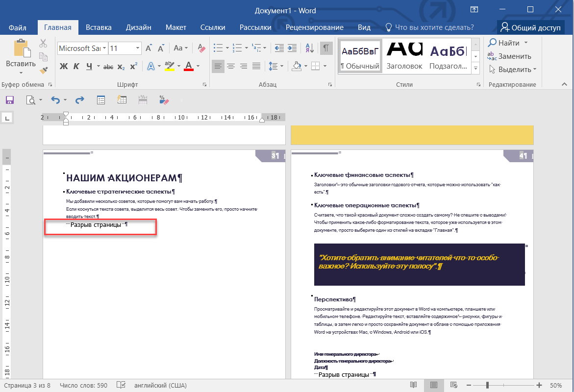Open bulleted list dropdown
574x392 pixels.
click(227, 48)
